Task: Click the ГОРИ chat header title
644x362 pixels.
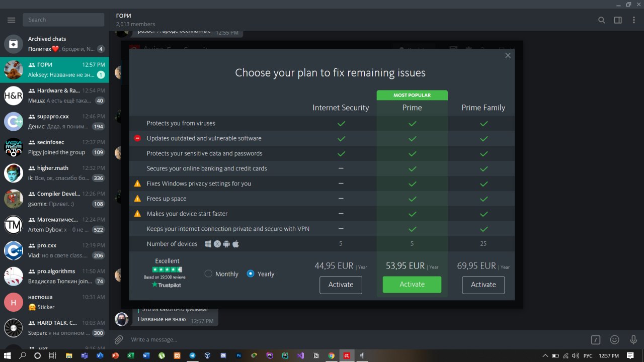Action: click(123, 16)
